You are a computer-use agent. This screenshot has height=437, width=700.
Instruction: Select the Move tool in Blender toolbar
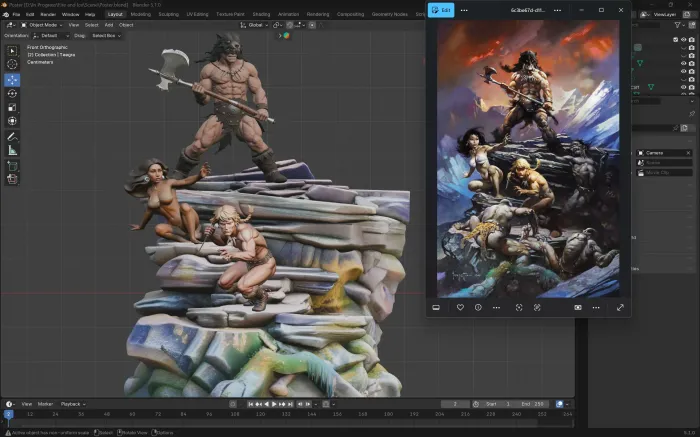[x=12, y=80]
